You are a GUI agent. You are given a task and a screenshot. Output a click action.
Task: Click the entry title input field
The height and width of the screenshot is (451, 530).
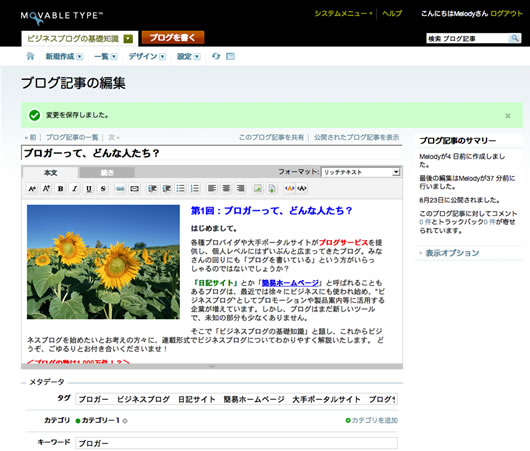click(212, 153)
